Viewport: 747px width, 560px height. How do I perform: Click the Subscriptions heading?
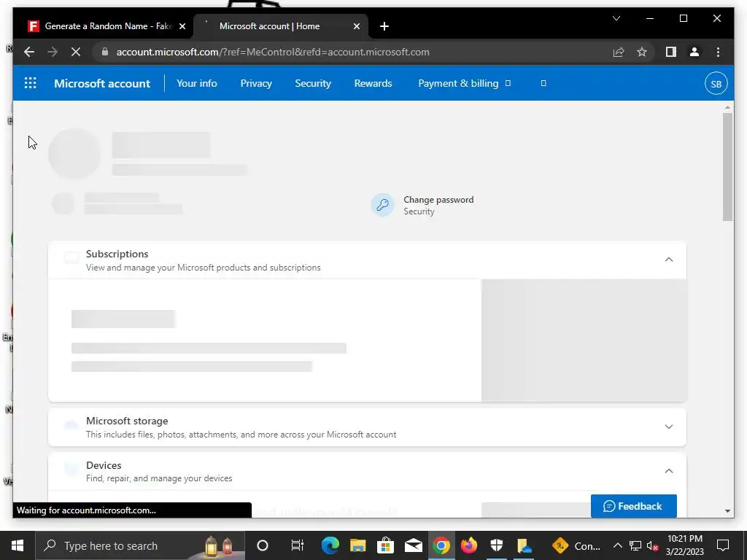click(117, 254)
